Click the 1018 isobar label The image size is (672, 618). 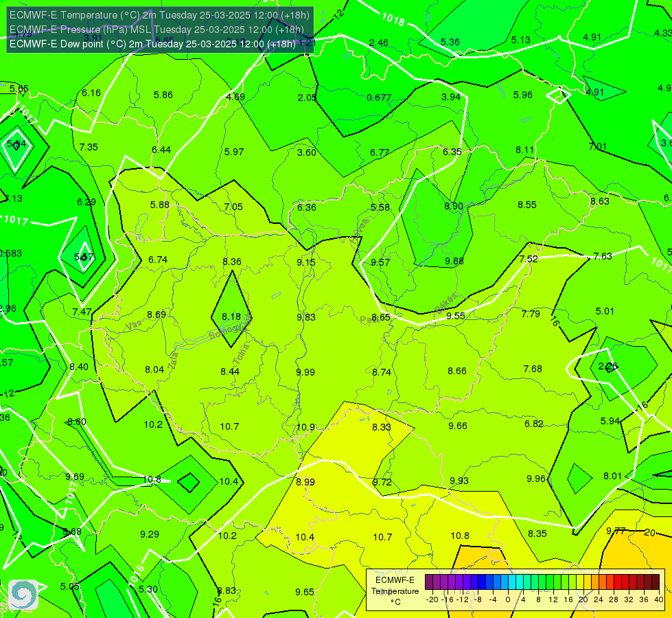click(393, 19)
